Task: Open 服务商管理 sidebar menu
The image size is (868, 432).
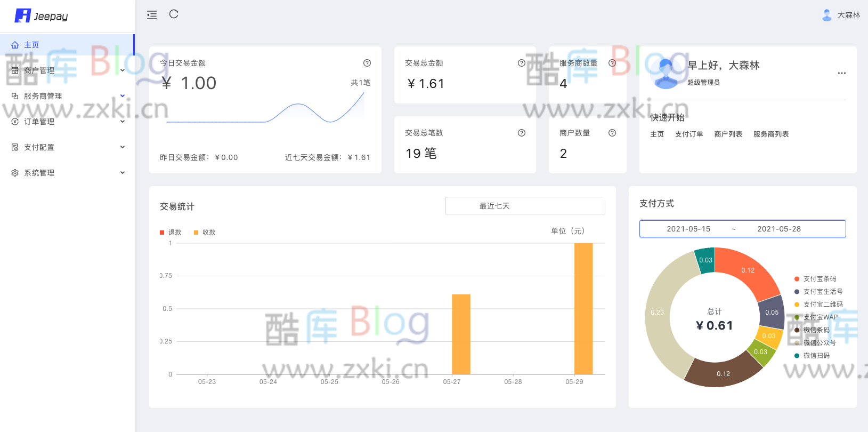Action: point(67,96)
